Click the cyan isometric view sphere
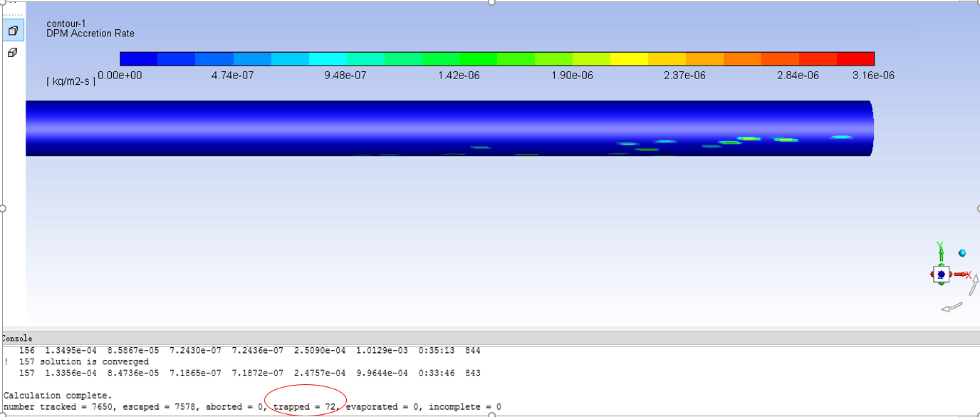Screen dimensions: 980x417 coord(962,253)
